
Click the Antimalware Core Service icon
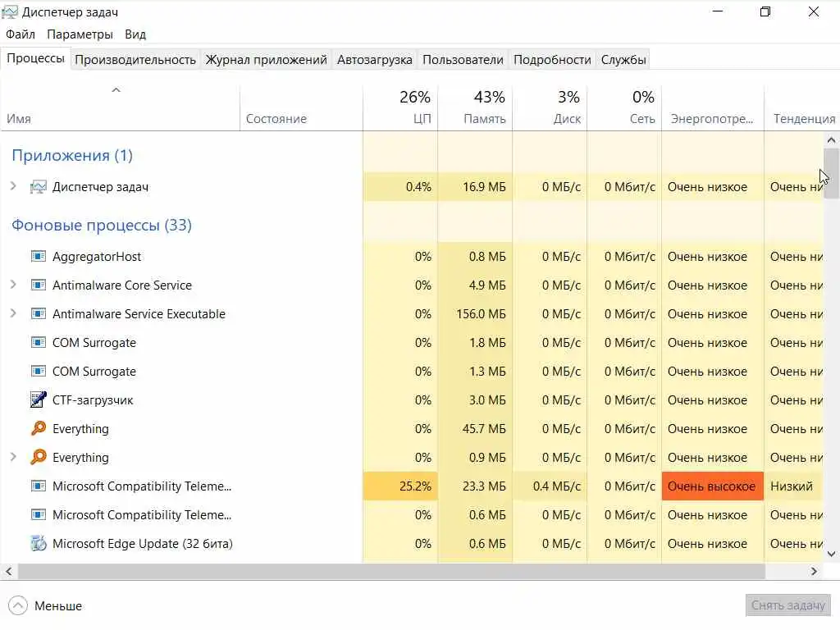click(38, 285)
